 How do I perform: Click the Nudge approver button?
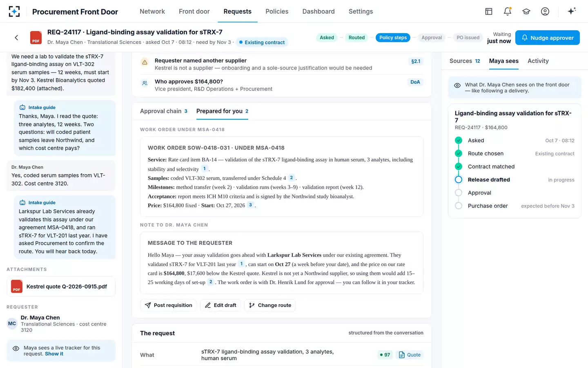coord(548,38)
